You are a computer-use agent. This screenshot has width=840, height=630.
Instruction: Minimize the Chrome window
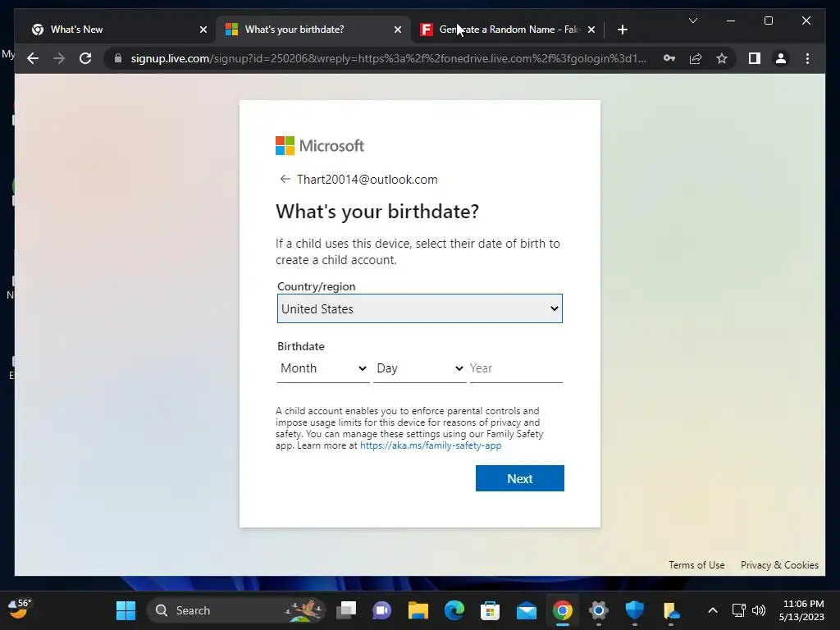[x=731, y=21]
